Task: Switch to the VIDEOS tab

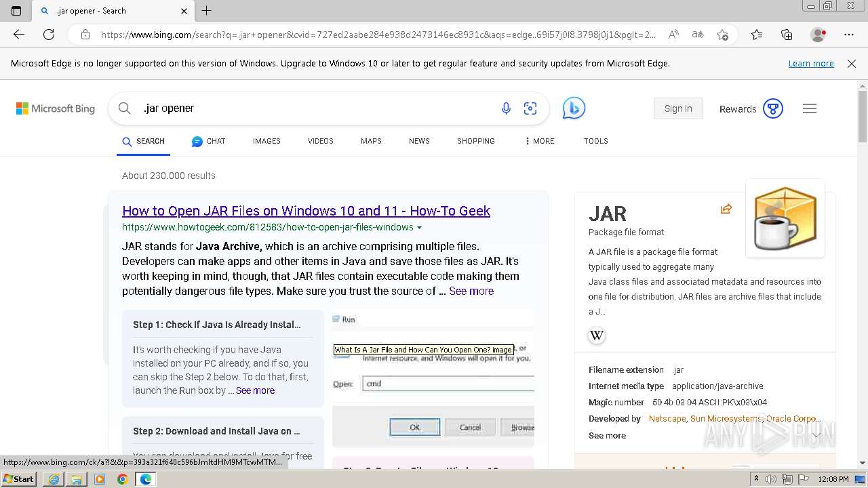Action: click(x=320, y=141)
